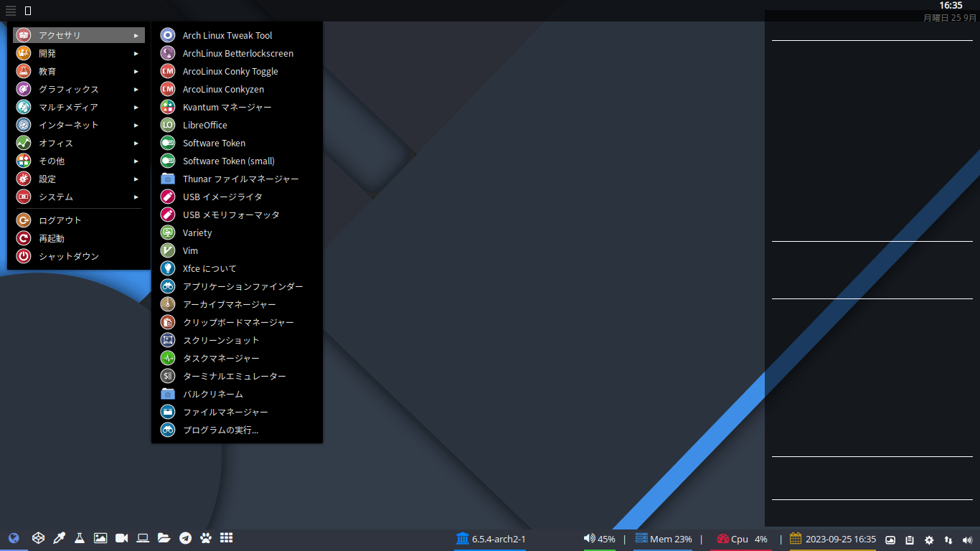980x551 pixels.
Task: Choose Software Token (small) entry
Action: (237, 161)
